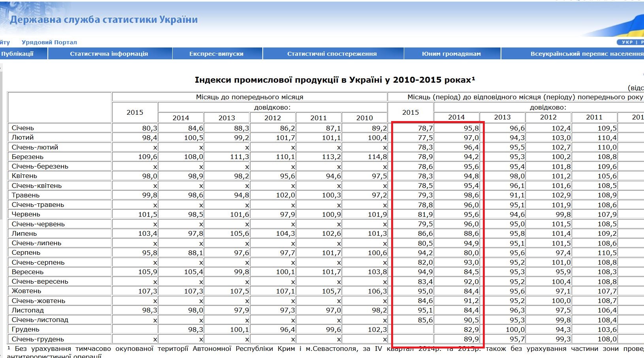644x358 pixels.
Task: Click the Січень-листопад row label
Action: click(x=40, y=320)
